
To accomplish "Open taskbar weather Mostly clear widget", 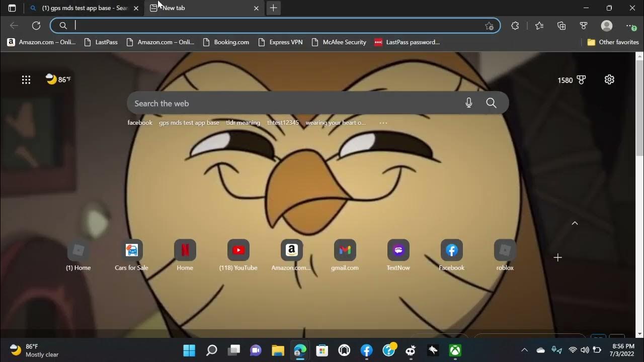I will (34, 350).
